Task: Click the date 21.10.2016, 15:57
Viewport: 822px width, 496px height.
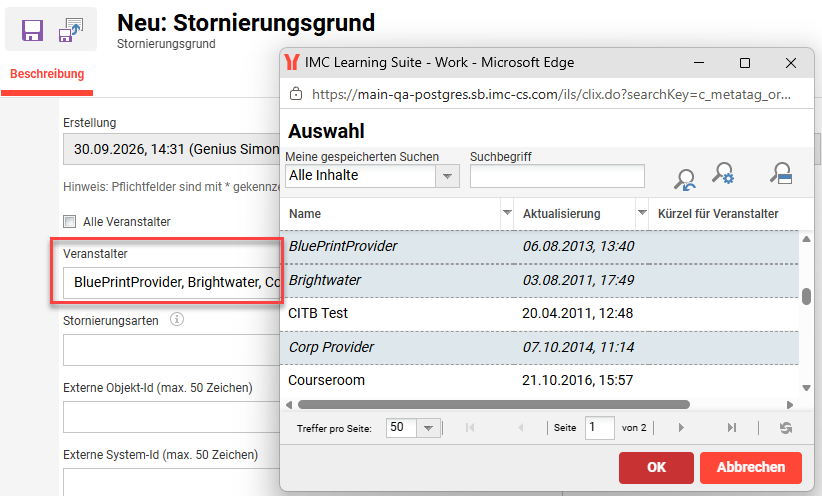Action: [578, 381]
